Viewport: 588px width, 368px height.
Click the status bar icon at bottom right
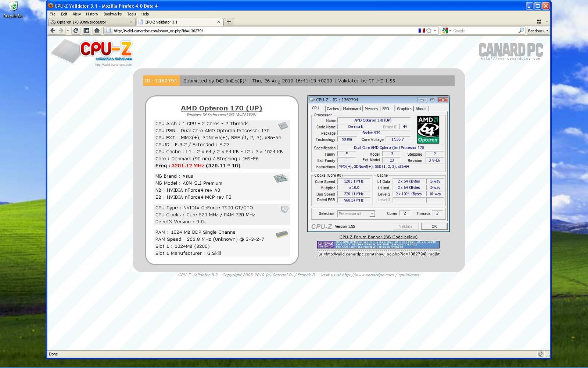click(x=541, y=354)
